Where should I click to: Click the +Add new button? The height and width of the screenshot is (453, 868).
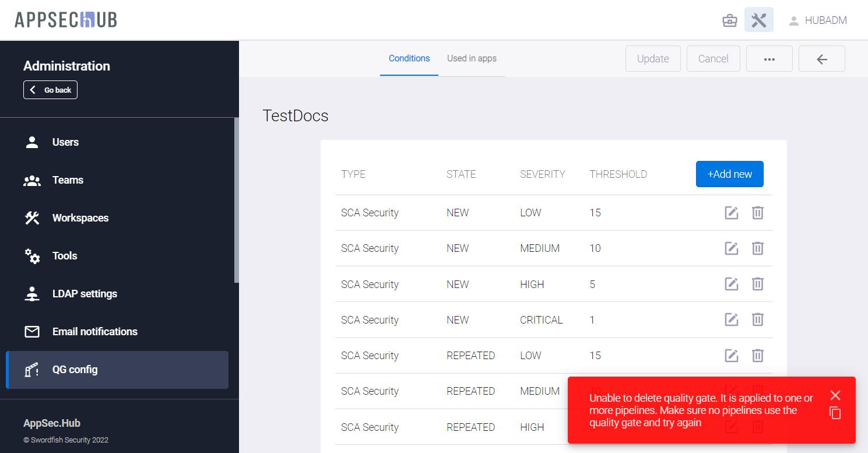729,174
